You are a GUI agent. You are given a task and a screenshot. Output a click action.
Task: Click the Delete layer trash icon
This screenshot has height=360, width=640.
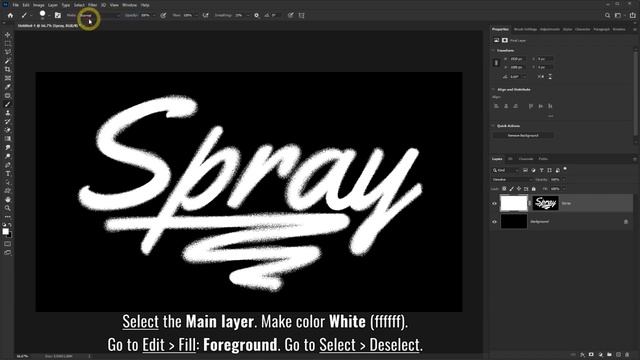click(x=627, y=355)
